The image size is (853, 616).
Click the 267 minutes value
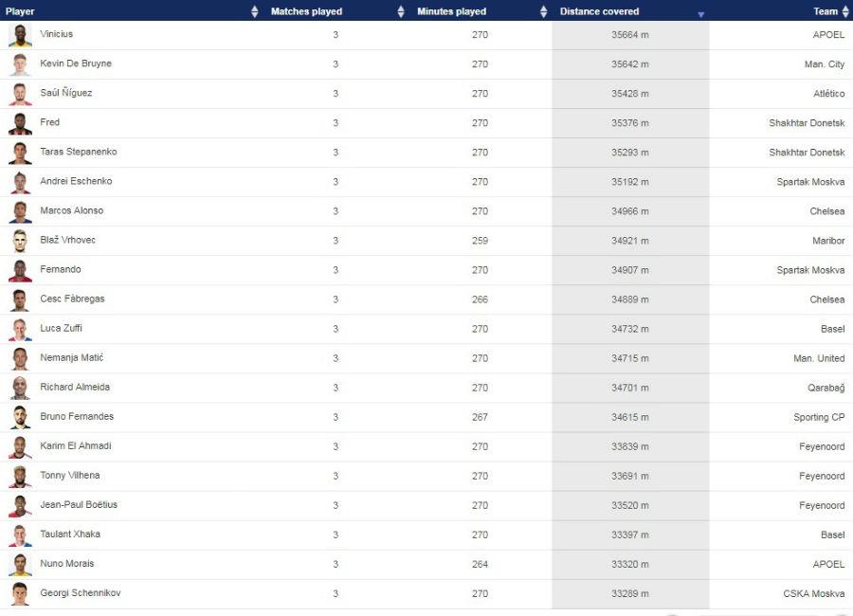(x=480, y=417)
